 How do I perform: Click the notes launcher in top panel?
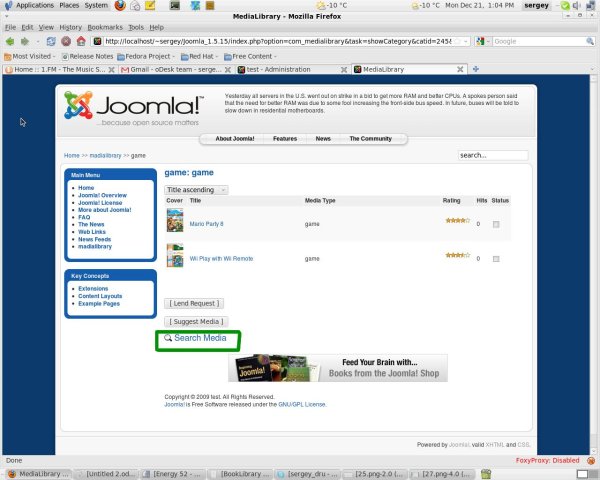point(150,5)
